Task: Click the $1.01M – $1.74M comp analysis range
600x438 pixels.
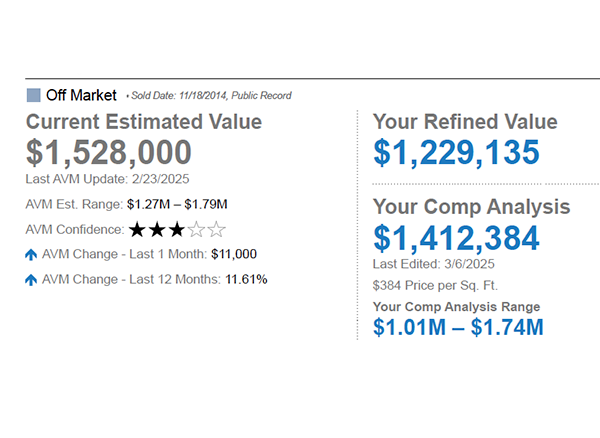Action: pyautogui.click(x=458, y=327)
